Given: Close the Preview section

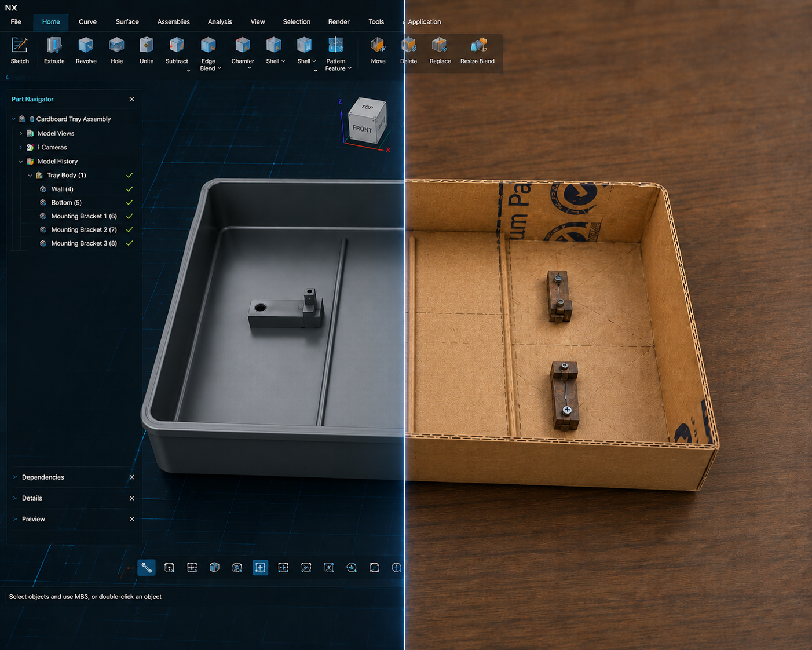Looking at the screenshot, I should coord(132,519).
